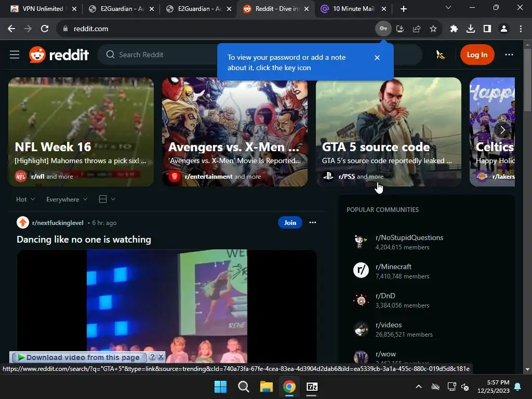Click the Reddit logo

[x=59, y=55]
